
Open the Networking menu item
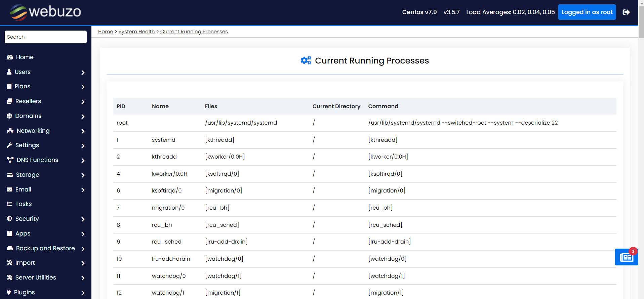pos(33,131)
